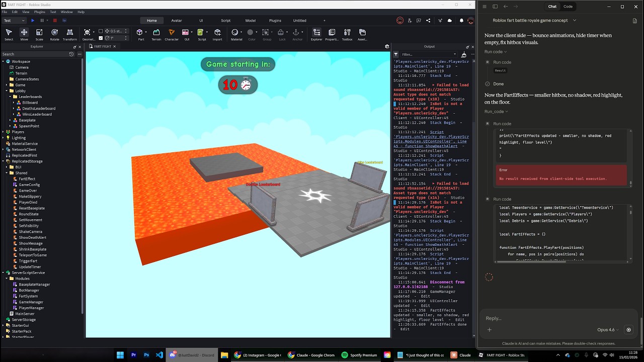Open the Terrain editor
The height and width of the screenshot is (362, 644).
click(156, 34)
